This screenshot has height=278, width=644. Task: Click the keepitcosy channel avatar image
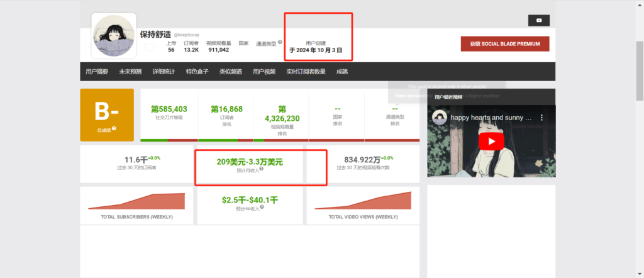[114, 36]
